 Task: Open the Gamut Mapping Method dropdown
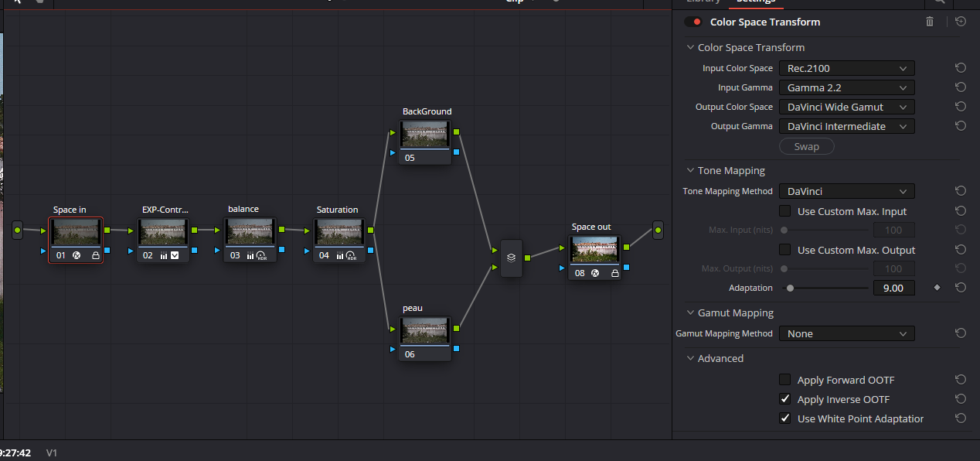pos(846,334)
